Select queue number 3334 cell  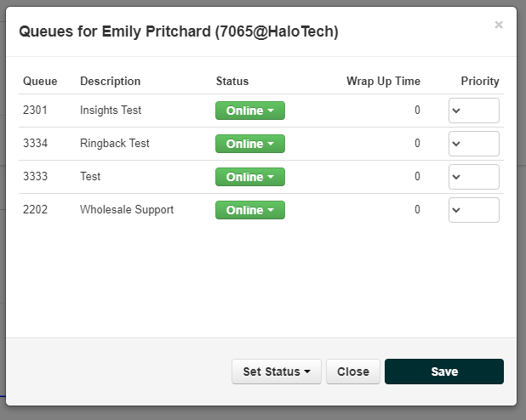tap(35, 144)
